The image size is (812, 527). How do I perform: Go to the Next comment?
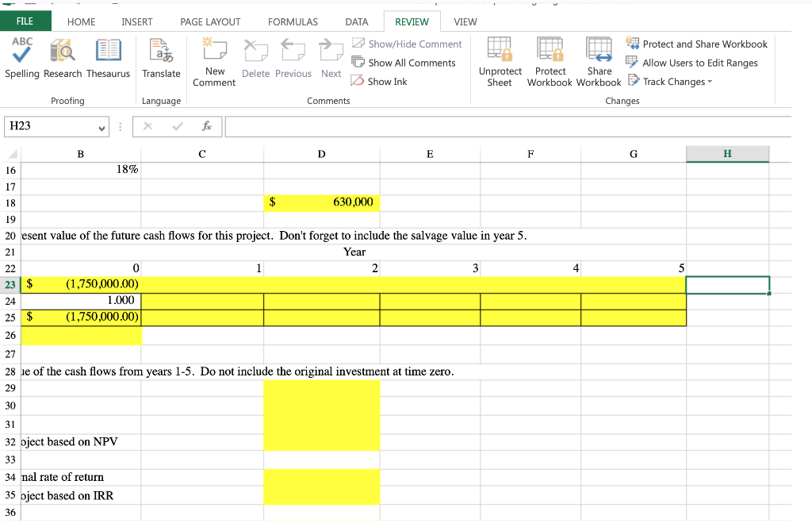click(331, 58)
